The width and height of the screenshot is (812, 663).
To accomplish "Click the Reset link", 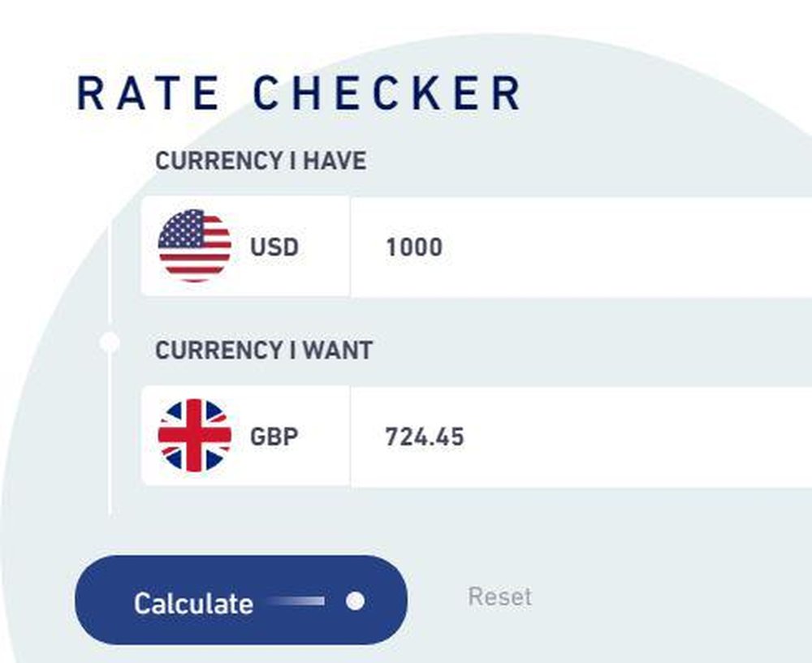I will pos(499,596).
